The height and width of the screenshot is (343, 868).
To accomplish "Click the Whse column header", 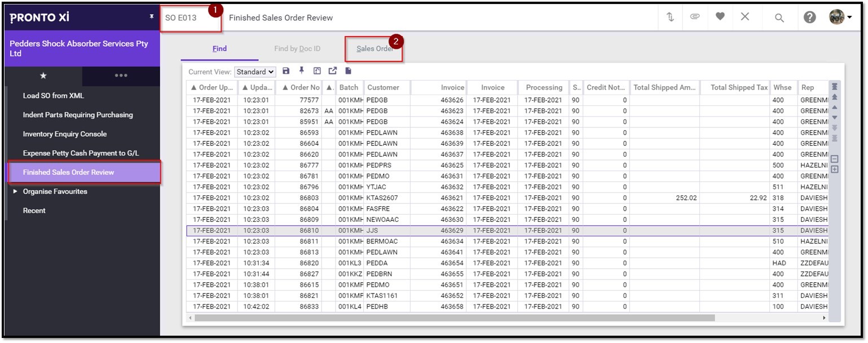I will point(783,87).
